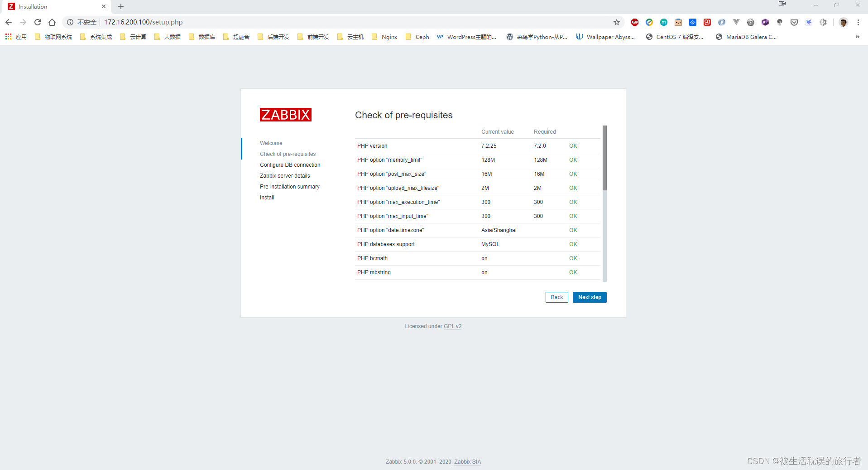Select Configure DB connection step
868x470 pixels.
click(290, 165)
